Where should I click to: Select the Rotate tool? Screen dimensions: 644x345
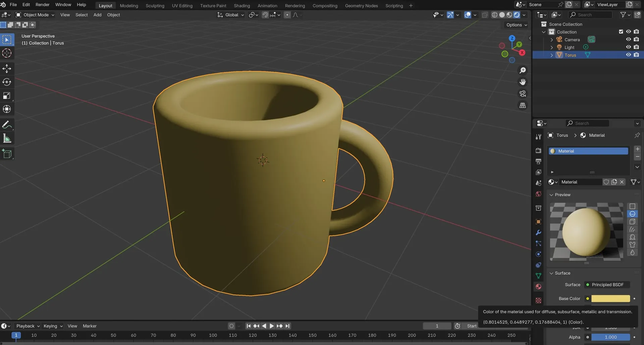[x=7, y=82]
